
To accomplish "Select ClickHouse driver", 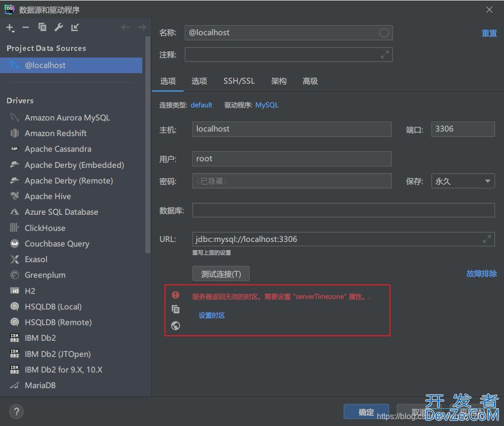I will pyautogui.click(x=72, y=228).
